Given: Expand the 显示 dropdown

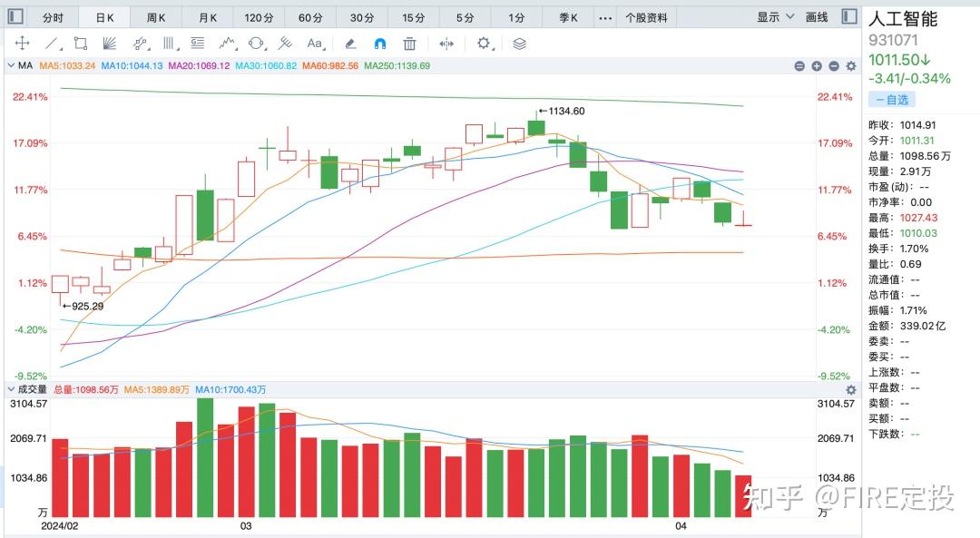Looking at the screenshot, I should (x=775, y=17).
